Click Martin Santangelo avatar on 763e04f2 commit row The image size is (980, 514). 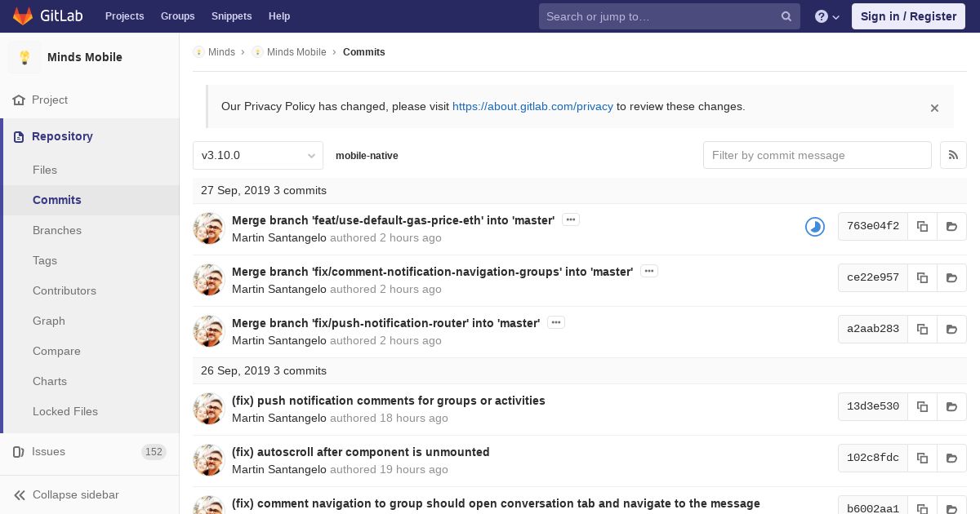pyautogui.click(x=208, y=228)
